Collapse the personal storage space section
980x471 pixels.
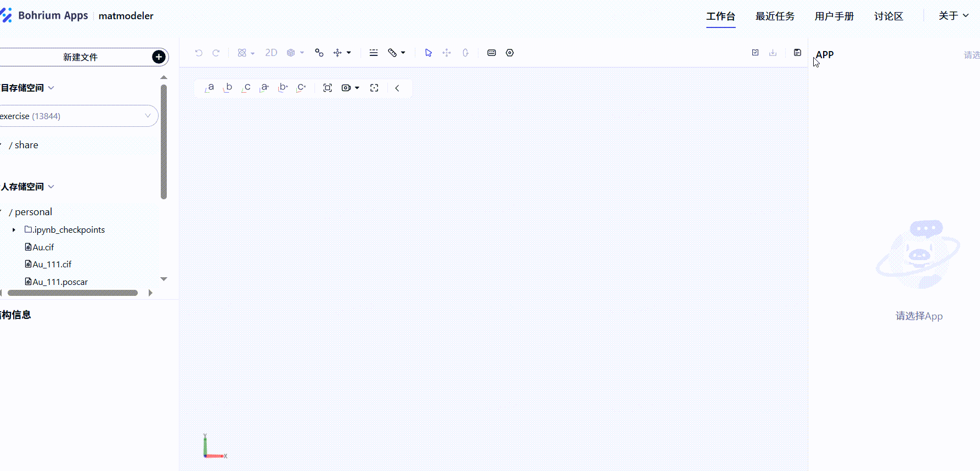click(x=51, y=187)
